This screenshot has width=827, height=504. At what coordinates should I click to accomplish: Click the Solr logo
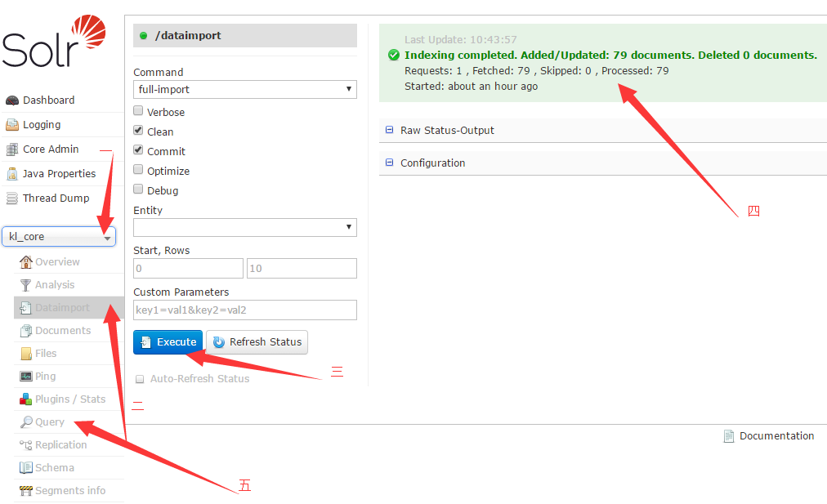(x=54, y=41)
